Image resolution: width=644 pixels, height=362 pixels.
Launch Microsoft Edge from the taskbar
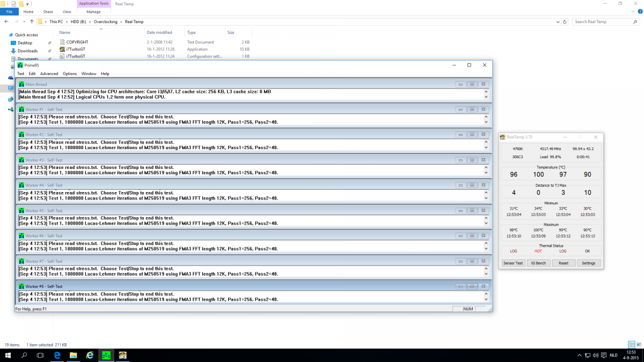pyautogui.click(x=57, y=356)
